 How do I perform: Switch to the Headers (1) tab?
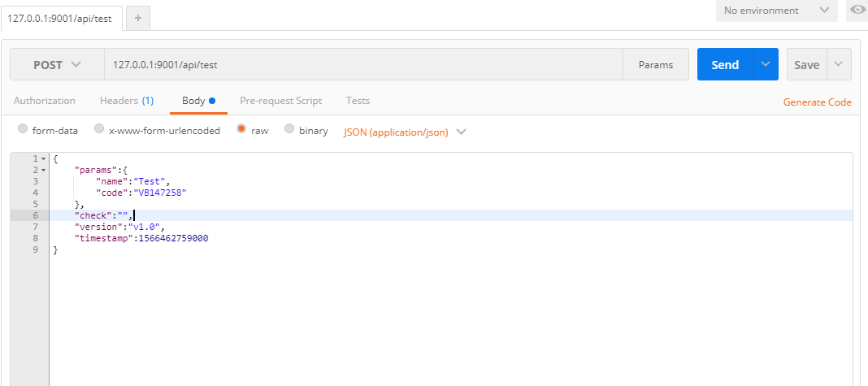pos(127,101)
